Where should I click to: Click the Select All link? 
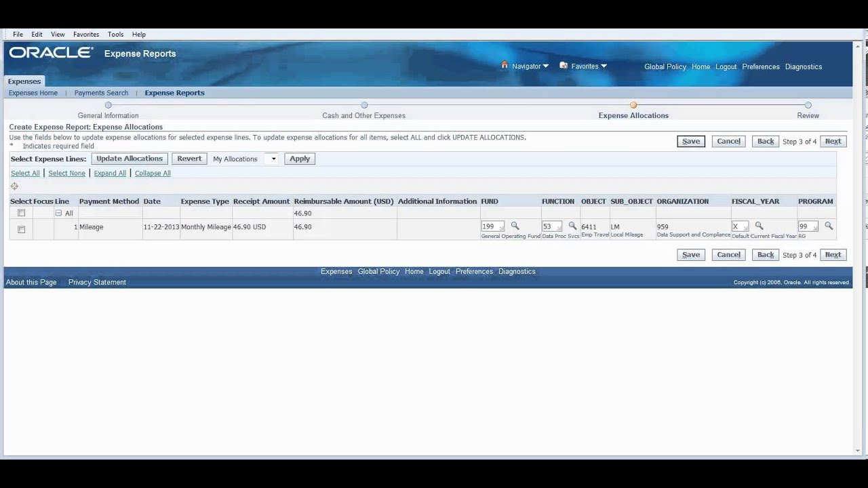point(25,174)
